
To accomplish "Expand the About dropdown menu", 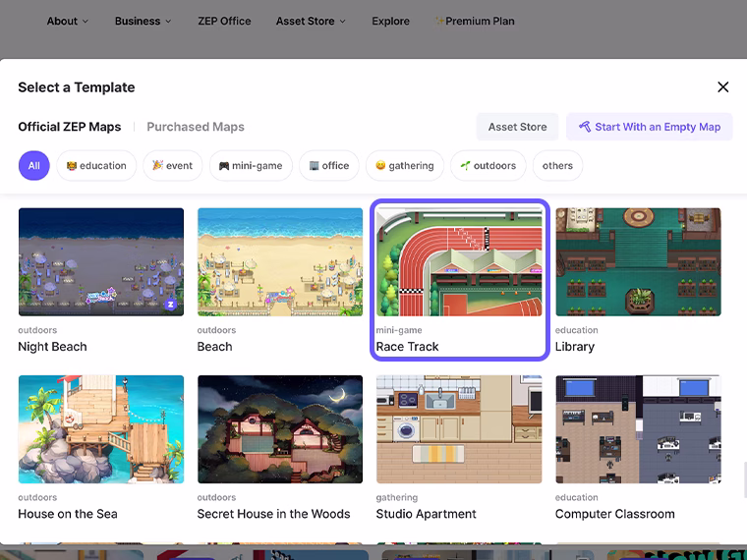I will point(67,21).
